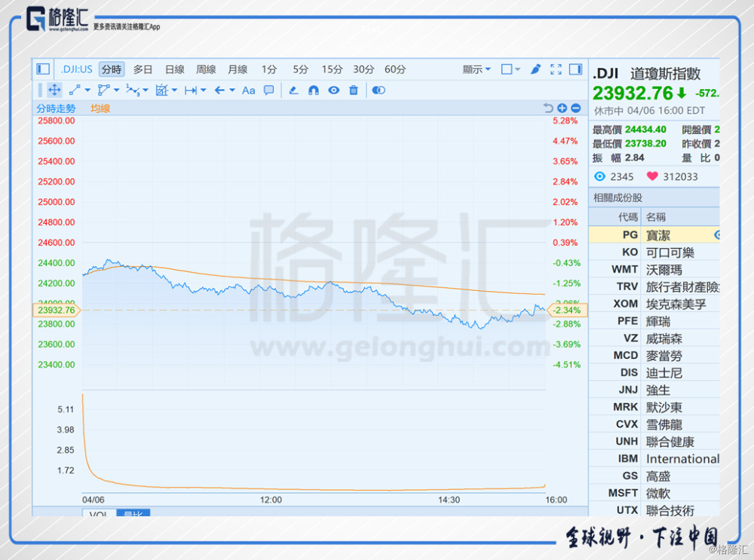
Task: Open the square layout dropdown
Action: (510, 69)
